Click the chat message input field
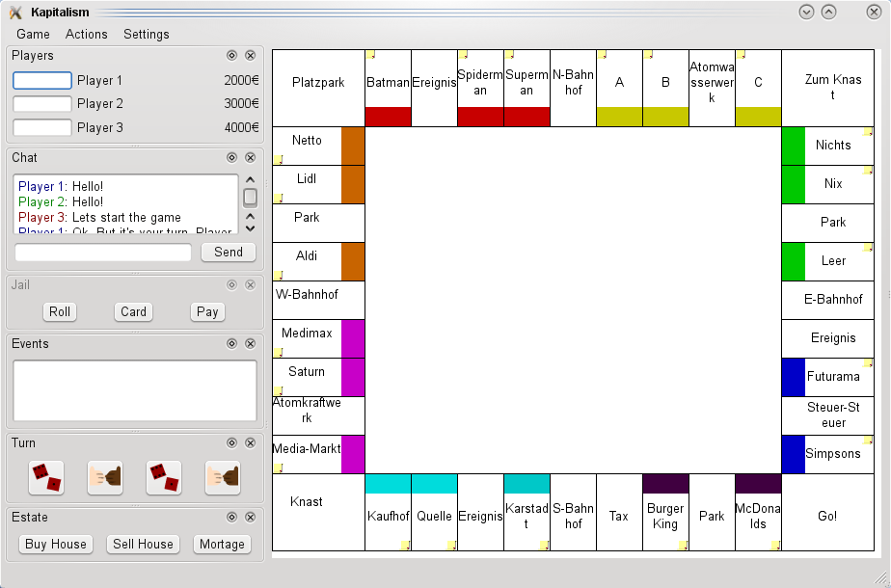Image resolution: width=891 pixels, height=588 pixels. (x=103, y=253)
